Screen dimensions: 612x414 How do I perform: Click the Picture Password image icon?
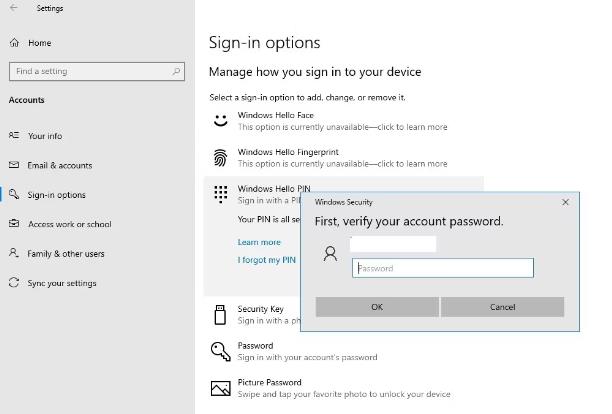point(221,388)
